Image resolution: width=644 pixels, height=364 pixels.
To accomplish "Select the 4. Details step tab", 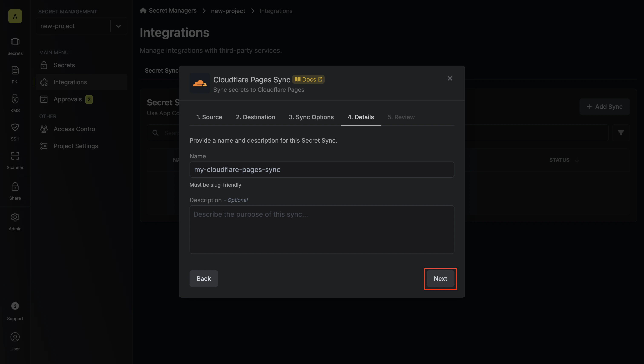I will (361, 117).
